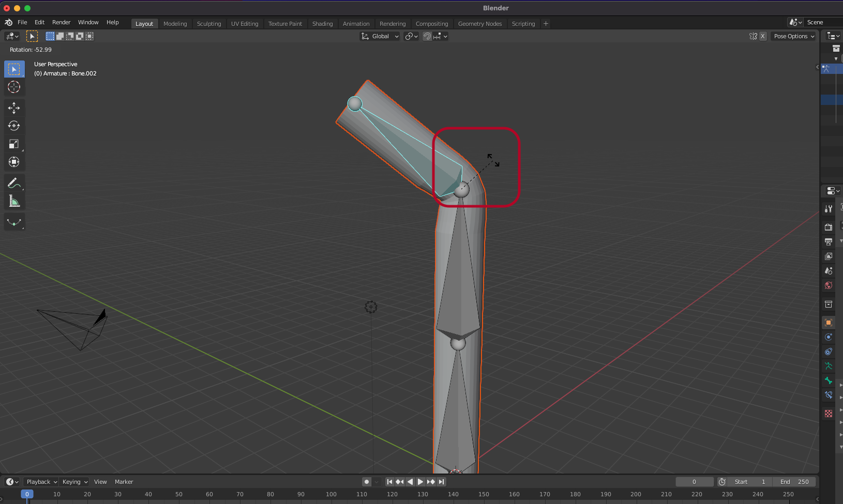Open the File menu
The height and width of the screenshot is (504, 843).
coord(22,22)
